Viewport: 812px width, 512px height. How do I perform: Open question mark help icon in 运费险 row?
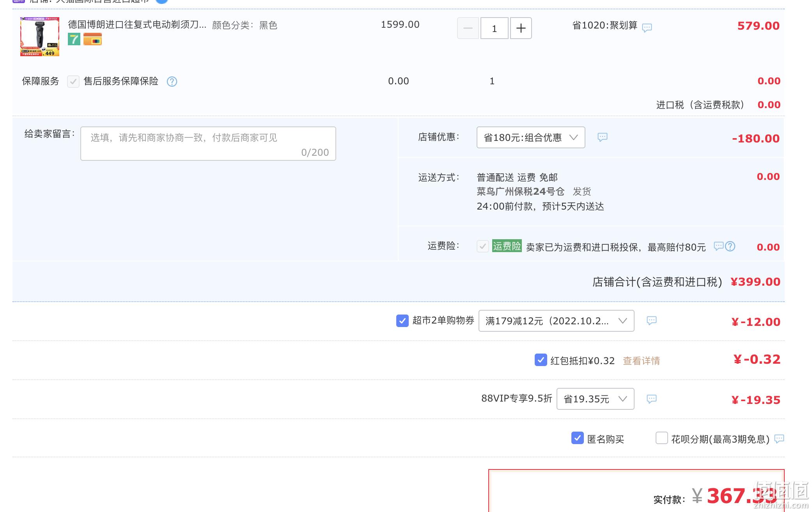(730, 246)
